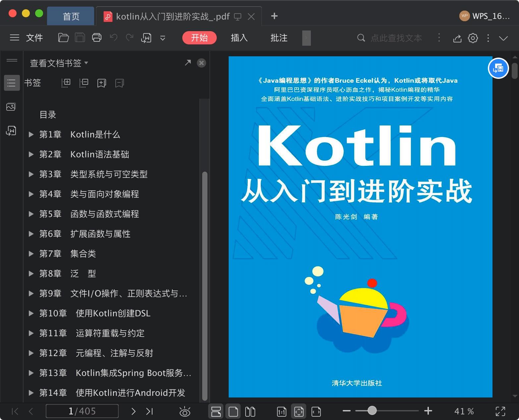Select the 开始 ribbon tab
The height and width of the screenshot is (420, 519).
point(200,38)
